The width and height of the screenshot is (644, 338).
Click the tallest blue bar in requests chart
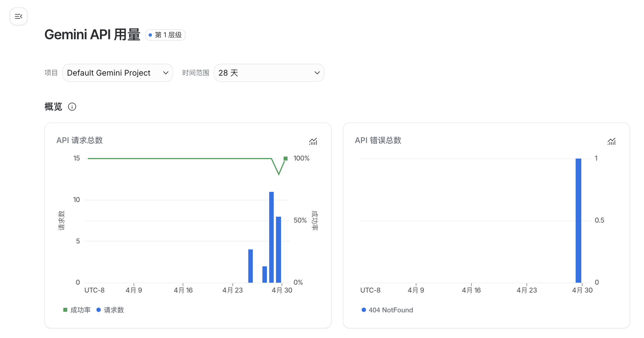pos(271,237)
